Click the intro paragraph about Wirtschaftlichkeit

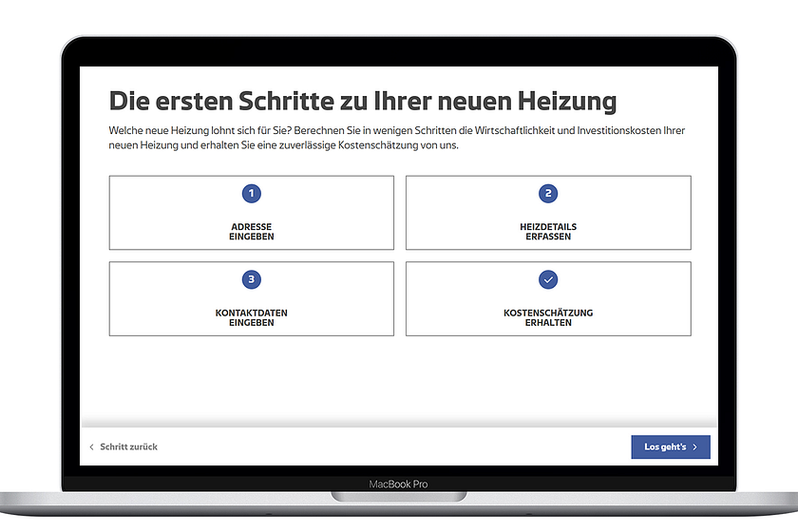[396, 138]
